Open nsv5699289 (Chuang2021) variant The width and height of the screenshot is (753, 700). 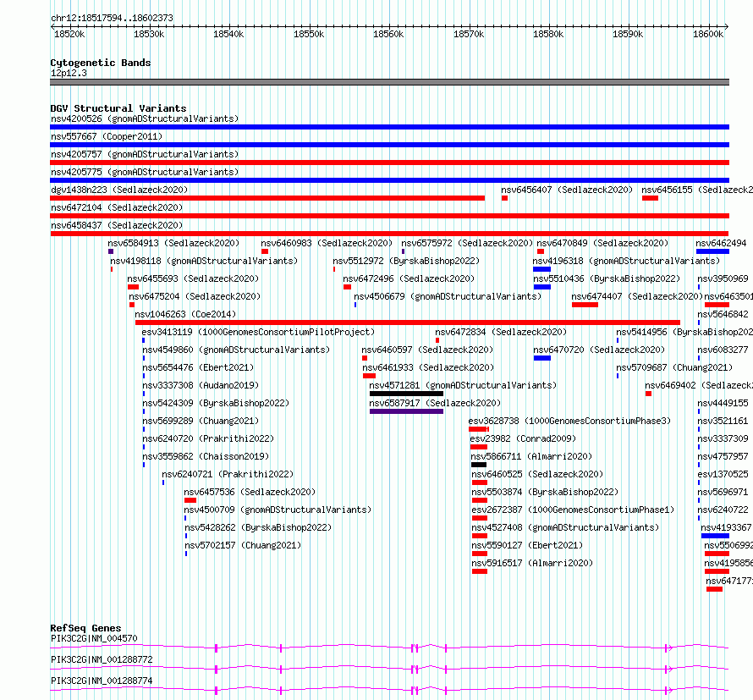(201, 421)
